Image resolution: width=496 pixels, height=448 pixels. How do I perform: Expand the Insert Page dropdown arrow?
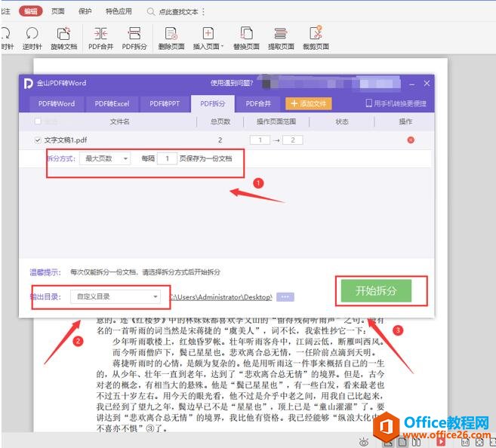[222, 47]
